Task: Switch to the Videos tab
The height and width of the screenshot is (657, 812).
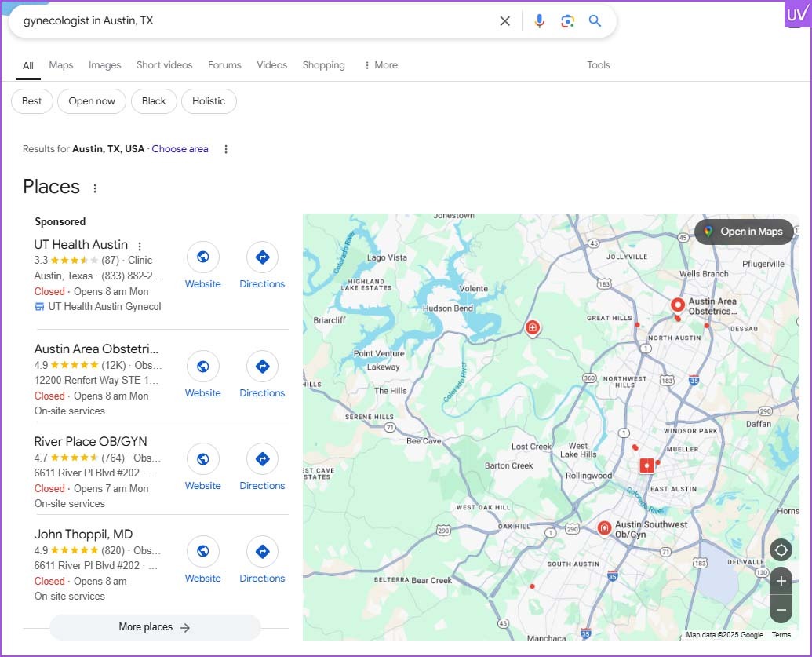Action: pos(272,65)
